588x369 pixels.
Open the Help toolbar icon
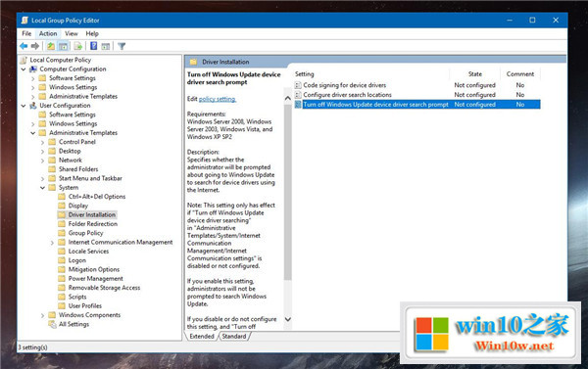[x=94, y=46]
